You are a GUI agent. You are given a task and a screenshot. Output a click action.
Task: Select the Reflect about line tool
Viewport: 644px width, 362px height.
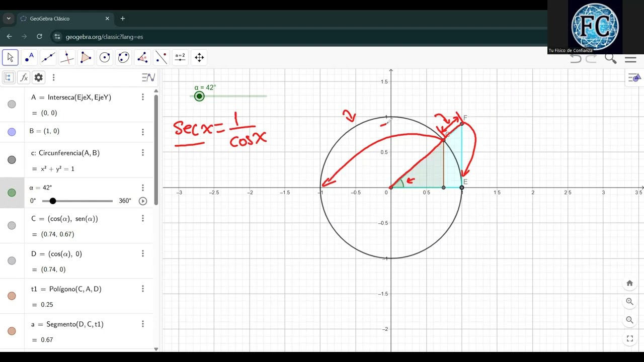pyautogui.click(x=162, y=57)
